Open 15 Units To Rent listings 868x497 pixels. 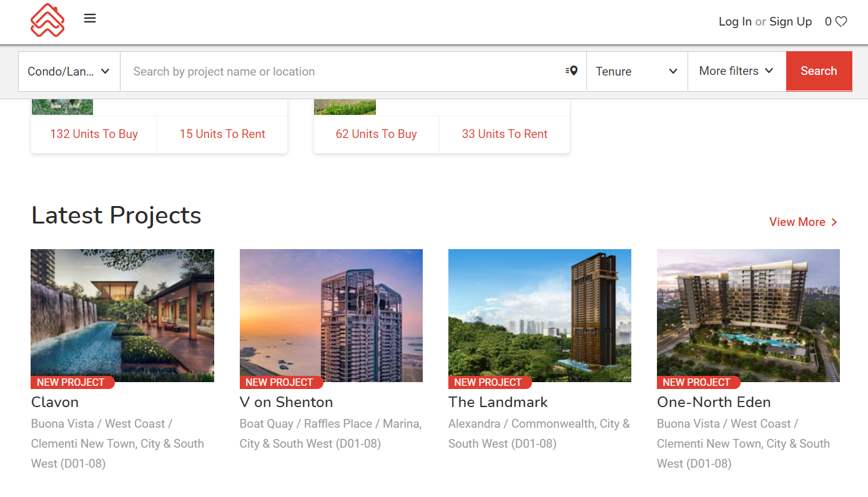coord(222,134)
